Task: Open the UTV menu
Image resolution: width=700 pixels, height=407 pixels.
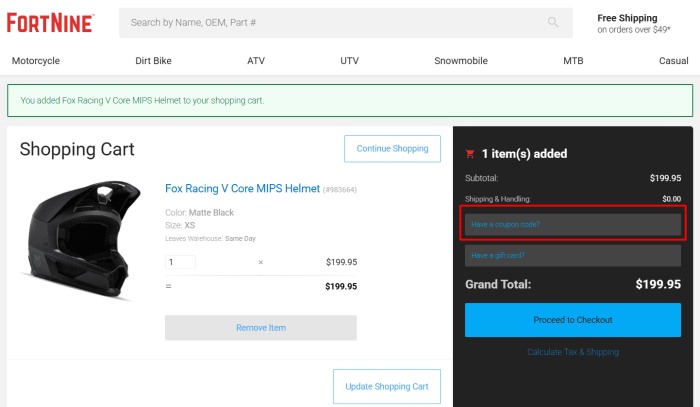Action: pyautogui.click(x=349, y=61)
